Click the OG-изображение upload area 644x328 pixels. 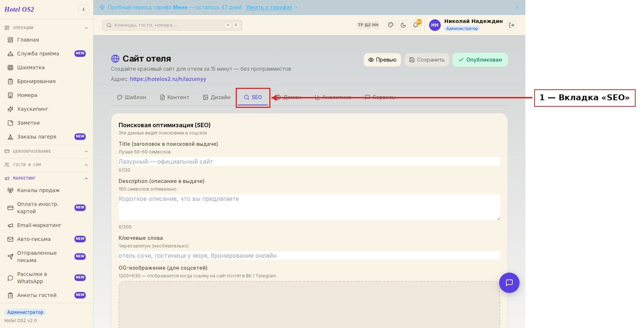click(x=309, y=305)
